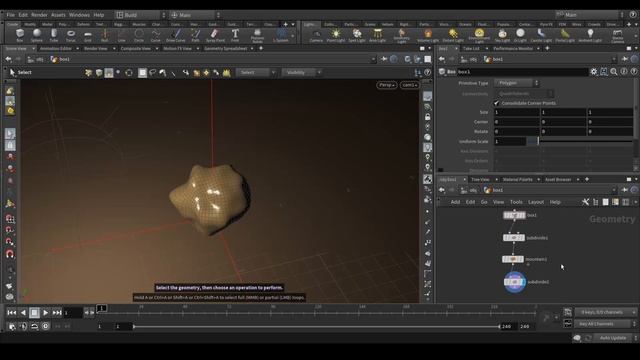
Task: Open the Primitive Type Polygon dropdown
Action: point(517,83)
